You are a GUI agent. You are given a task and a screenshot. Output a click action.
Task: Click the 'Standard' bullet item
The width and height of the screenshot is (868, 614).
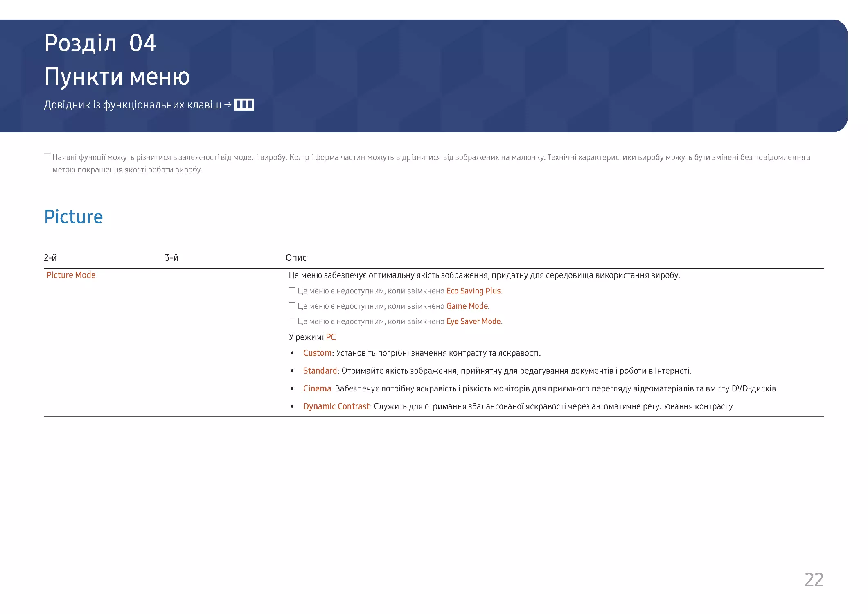pos(497,371)
